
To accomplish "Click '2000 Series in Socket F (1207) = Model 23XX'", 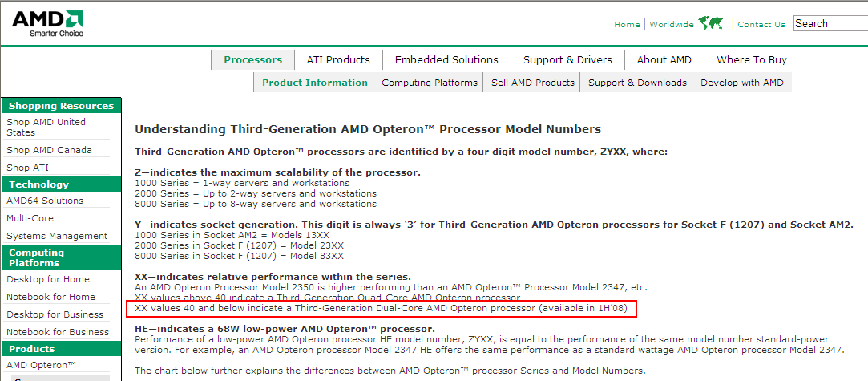I will tap(239, 245).
